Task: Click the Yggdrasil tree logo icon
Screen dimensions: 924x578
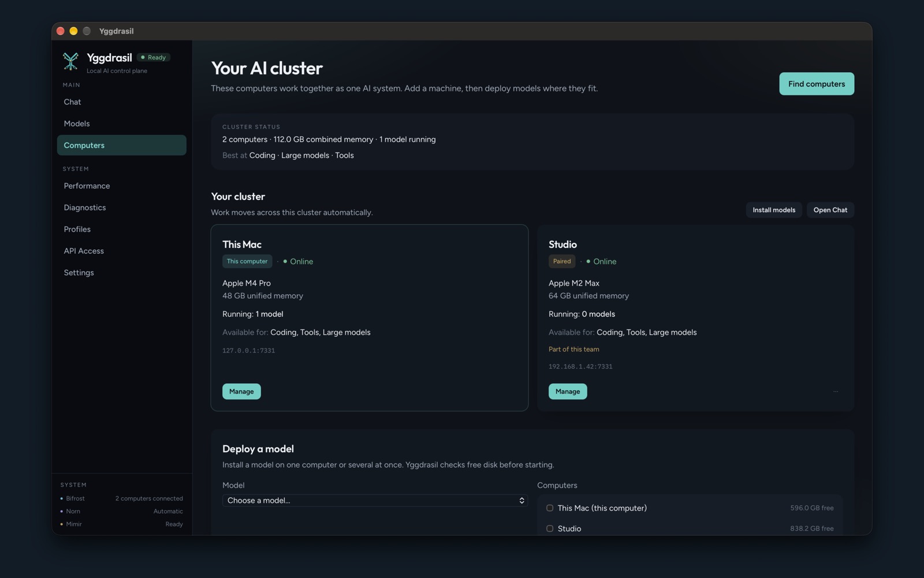Action: click(70, 61)
